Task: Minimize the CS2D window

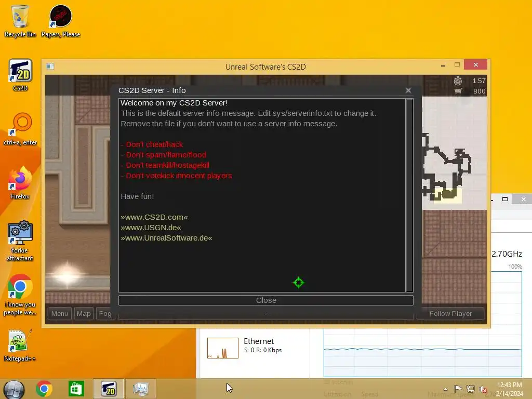Action: tap(443, 65)
